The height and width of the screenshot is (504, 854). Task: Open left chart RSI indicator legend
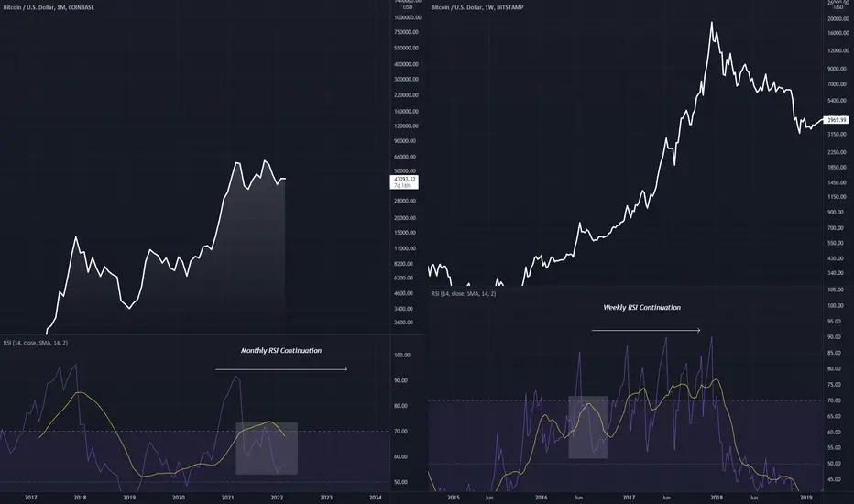click(x=36, y=343)
